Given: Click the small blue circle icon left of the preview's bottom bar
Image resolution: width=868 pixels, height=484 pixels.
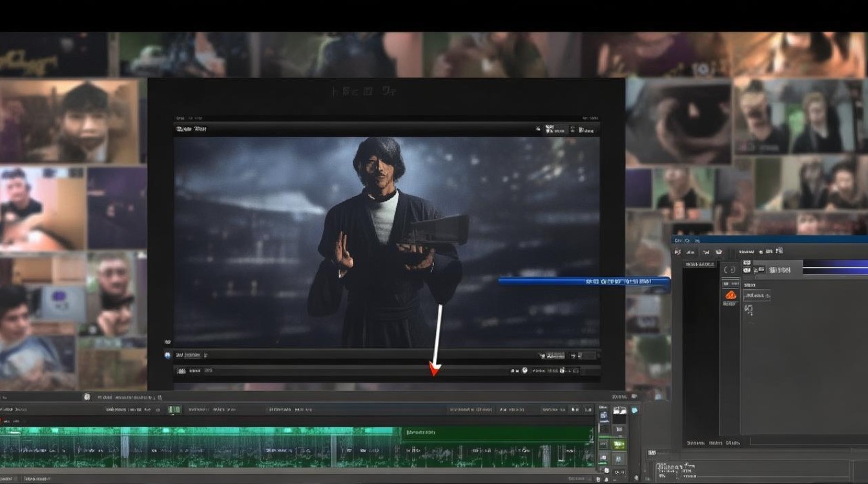Looking at the screenshot, I should coord(167,355).
